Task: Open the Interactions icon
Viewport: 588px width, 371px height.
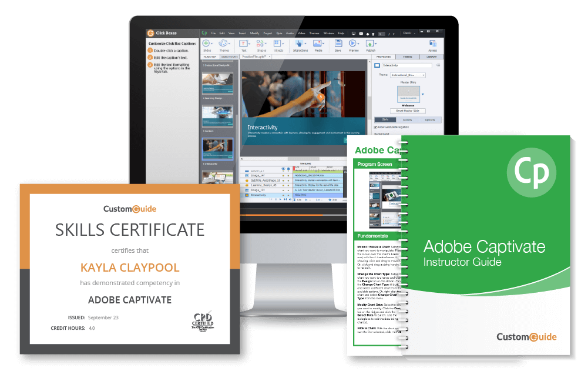Action: pyautogui.click(x=299, y=44)
